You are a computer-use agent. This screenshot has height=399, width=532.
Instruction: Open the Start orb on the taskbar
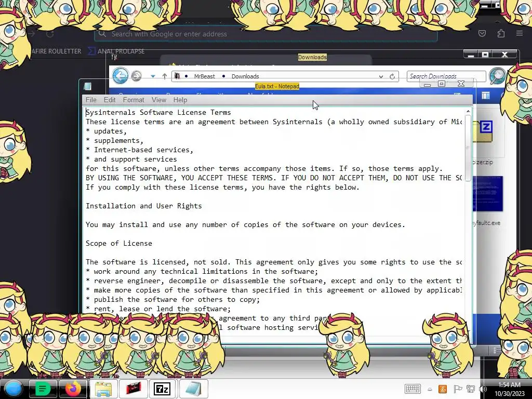point(13,389)
